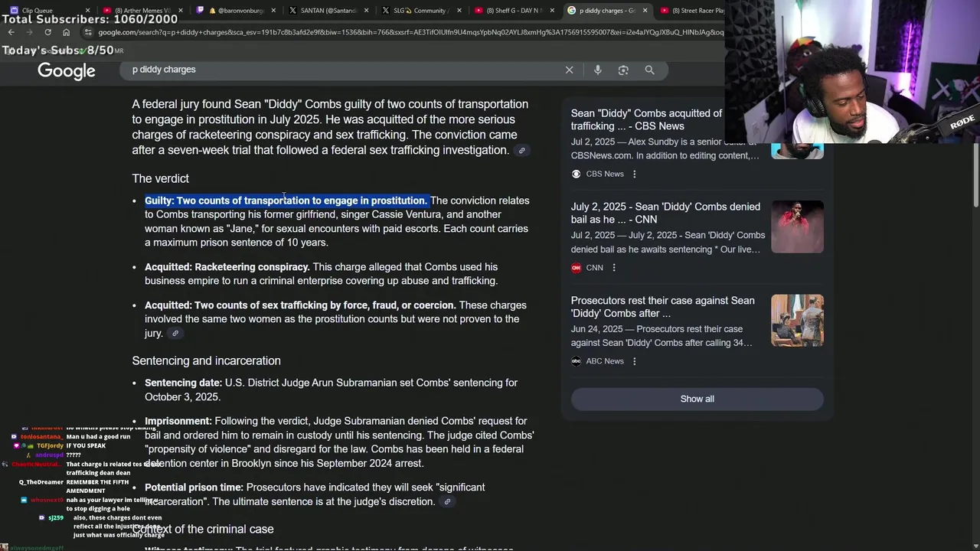Reload the page with the refresh button

47,32
